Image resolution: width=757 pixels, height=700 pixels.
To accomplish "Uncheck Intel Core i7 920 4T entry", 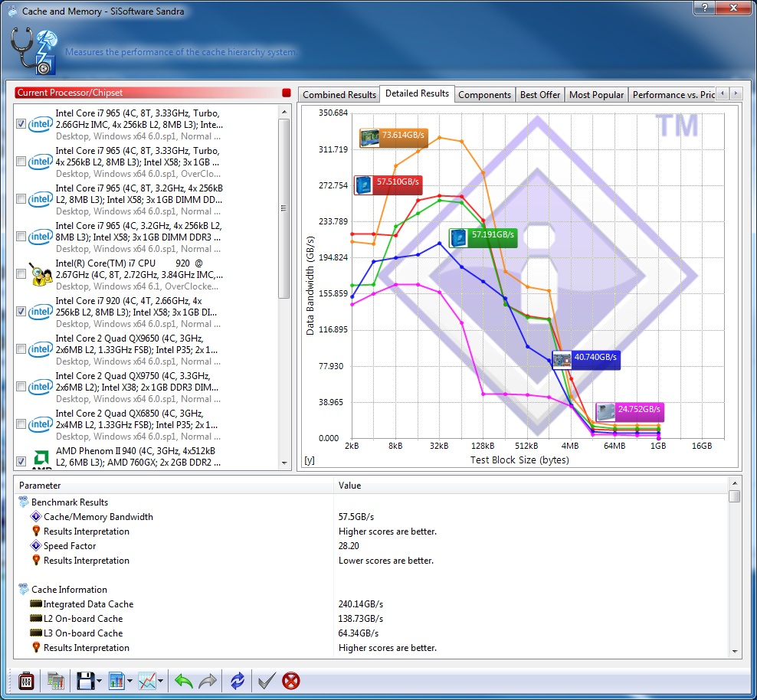I will pos(21,312).
